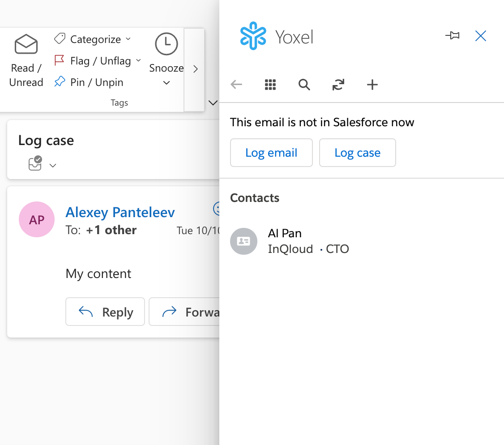Go back using the Yoxel left arrow
Screen dimensions: 504x445
click(x=236, y=85)
